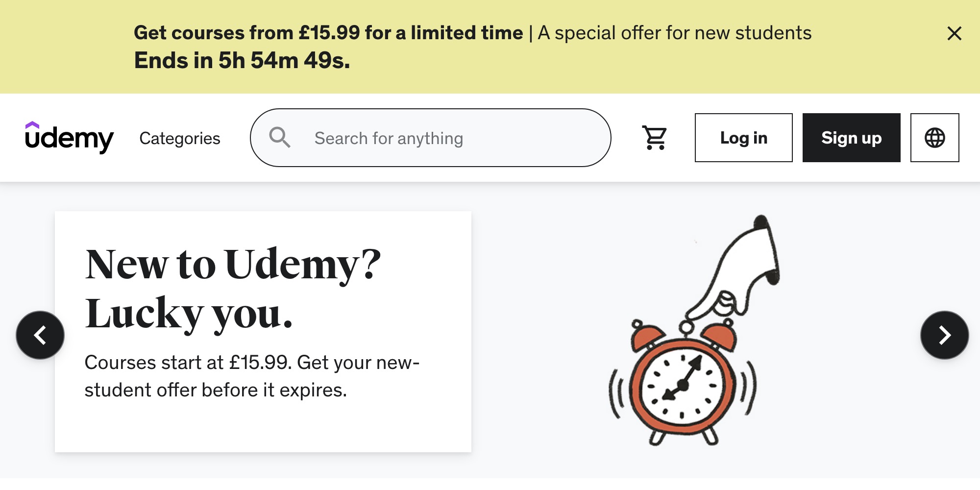980x490 pixels.
Task: Click the purple caret above the Udemy wordmark
Action: pyautogui.click(x=32, y=124)
